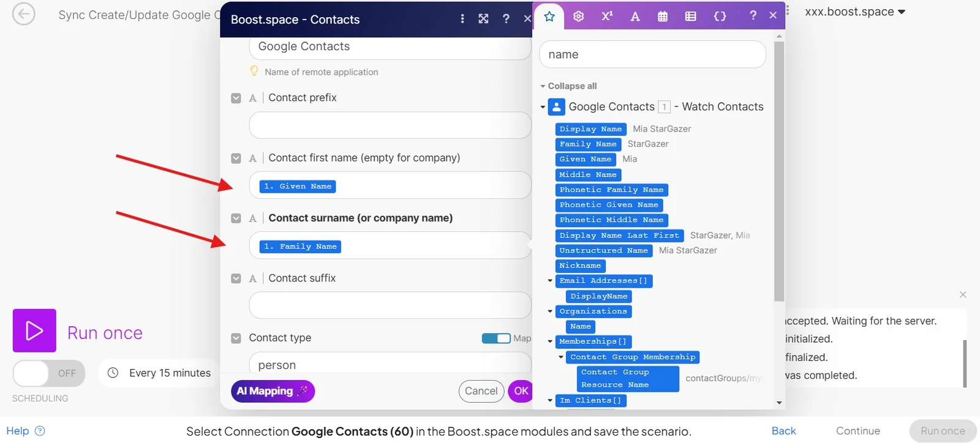Collapse the Google Contacts Watch Contacts group
The height and width of the screenshot is (443, 980).
pos(543,107)
